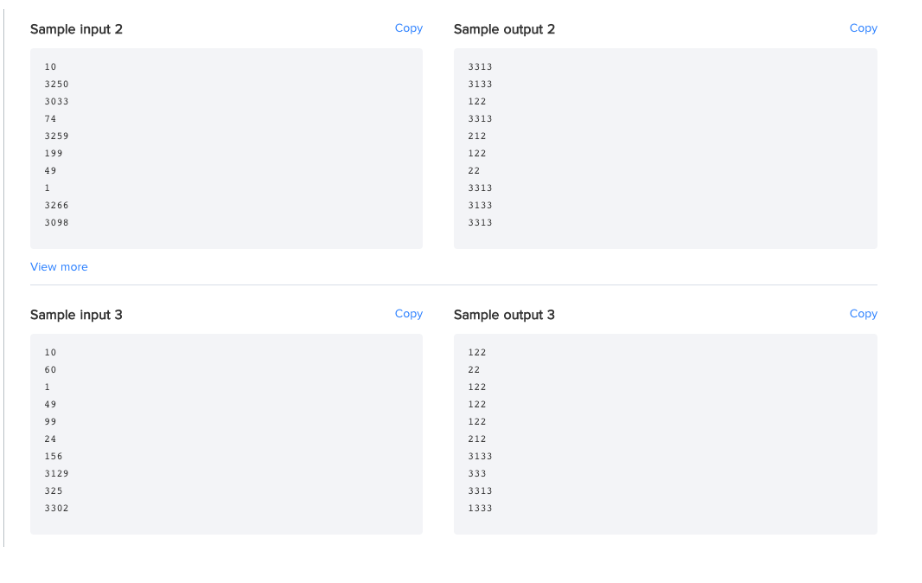Click the 3250 line in Sample input 2
Image resolution: width=922 pixels, height=583 pixels.
[56, 84]
